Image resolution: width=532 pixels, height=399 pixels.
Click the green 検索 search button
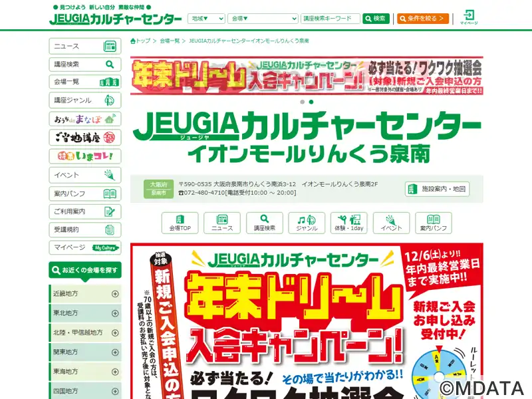click(x=376, y=19)
